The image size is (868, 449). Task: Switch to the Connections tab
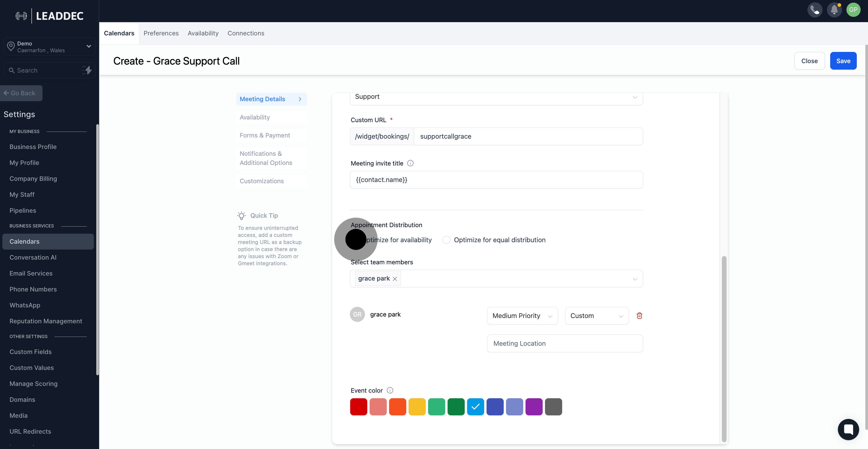tap(246, 33)
